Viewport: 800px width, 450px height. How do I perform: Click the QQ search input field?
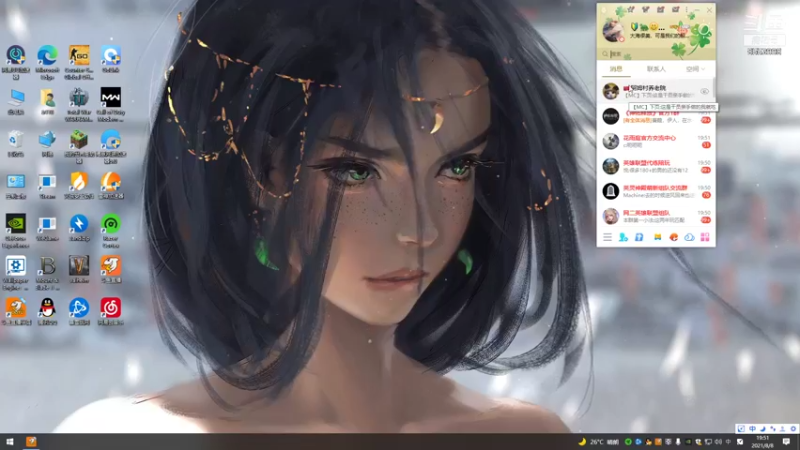(x=656, y=54)
